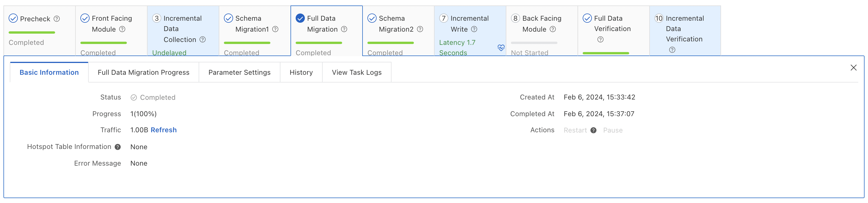868x203 pixels.
Task: Select the Incremental Data Verification step
Action: click(684, 29)
